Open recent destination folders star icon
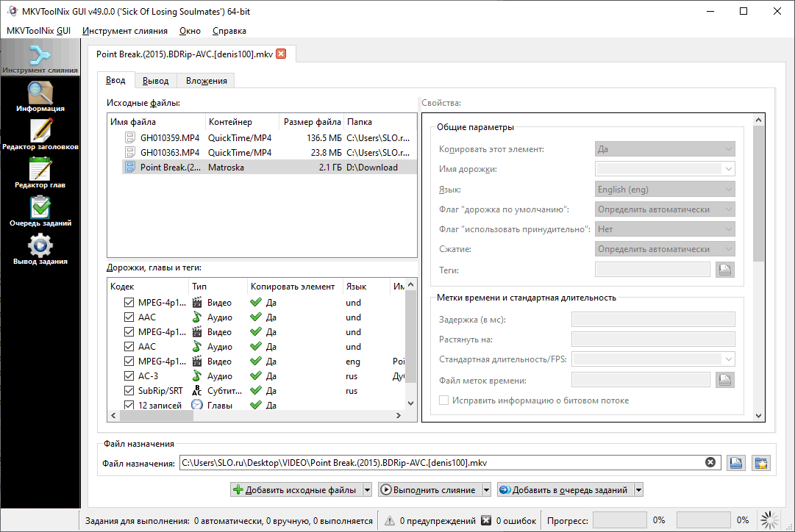The image size is (795, 532). 761,463
